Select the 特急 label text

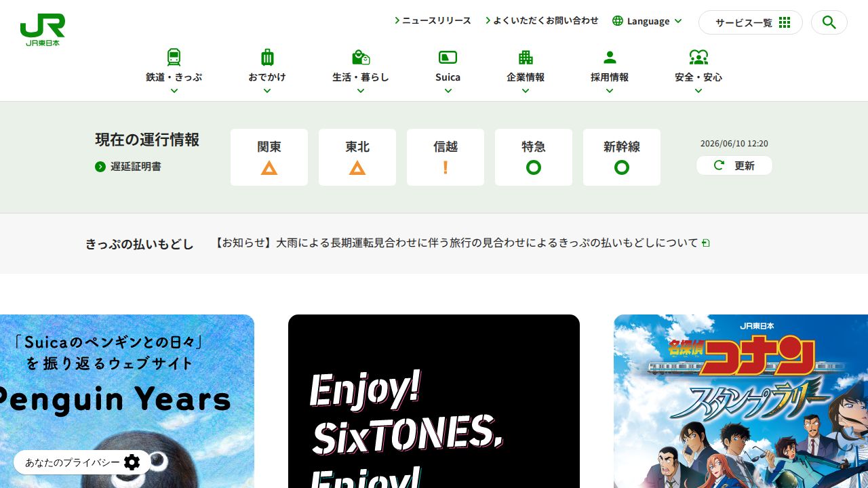coord(534,146)
